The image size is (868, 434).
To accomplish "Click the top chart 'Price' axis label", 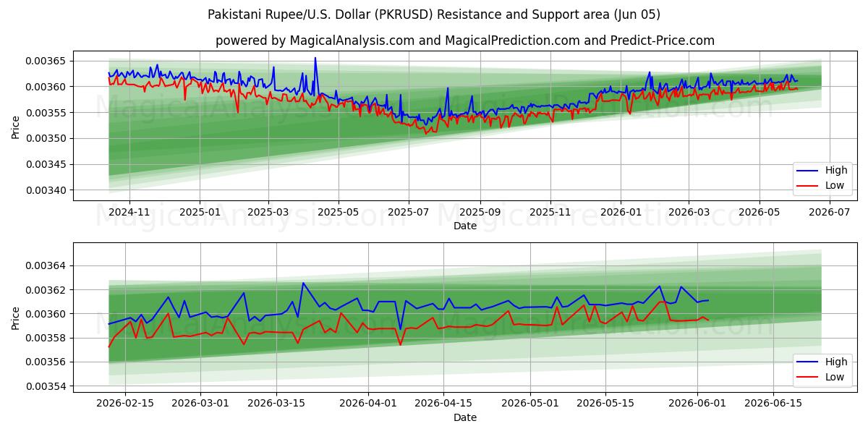I will [16, 127].
